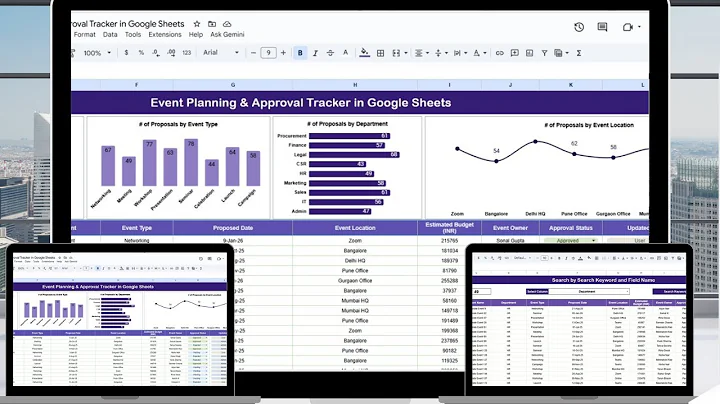Click the increase decimal places icon

pos(171,53)
